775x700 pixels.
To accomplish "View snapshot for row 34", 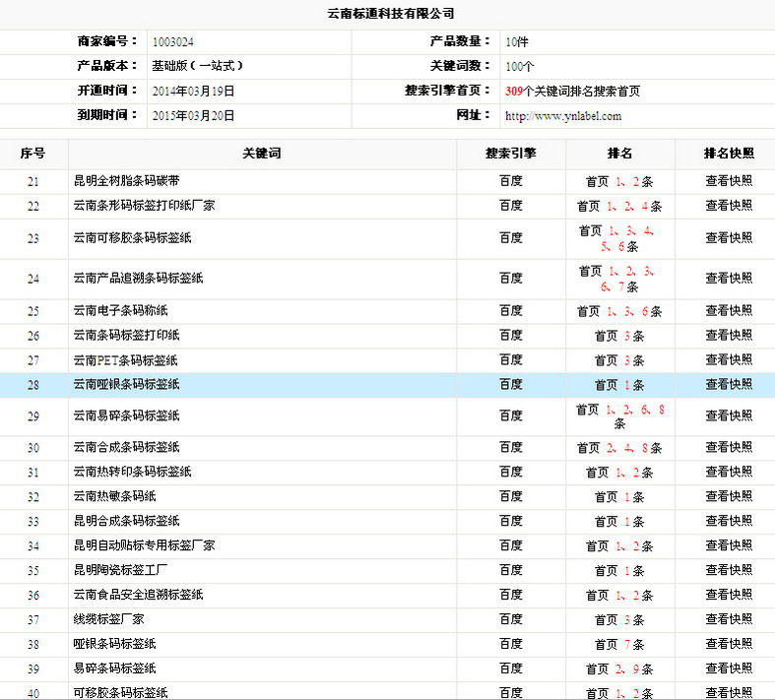I will [729, 545].
